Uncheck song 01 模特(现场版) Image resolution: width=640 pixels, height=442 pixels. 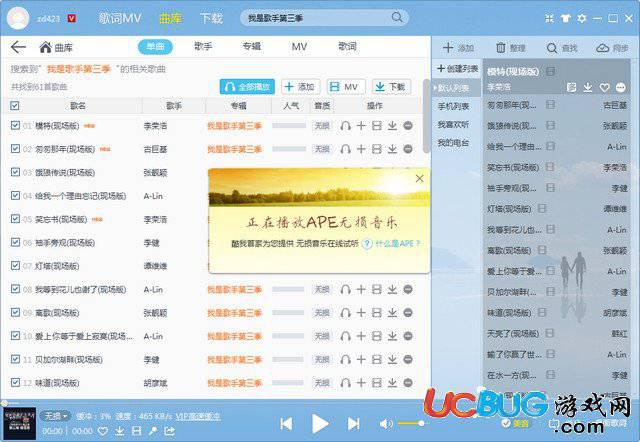(x=15, y=125)
